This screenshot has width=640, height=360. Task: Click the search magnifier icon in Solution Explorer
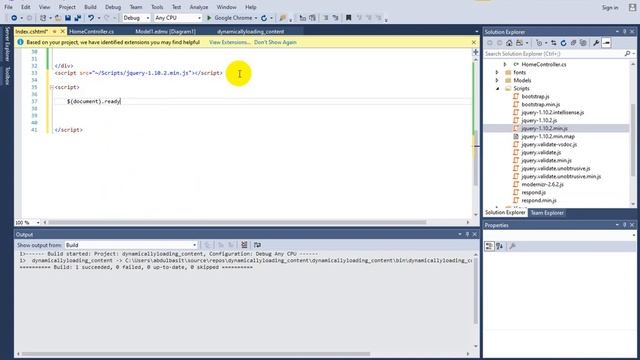coord(627,54)
